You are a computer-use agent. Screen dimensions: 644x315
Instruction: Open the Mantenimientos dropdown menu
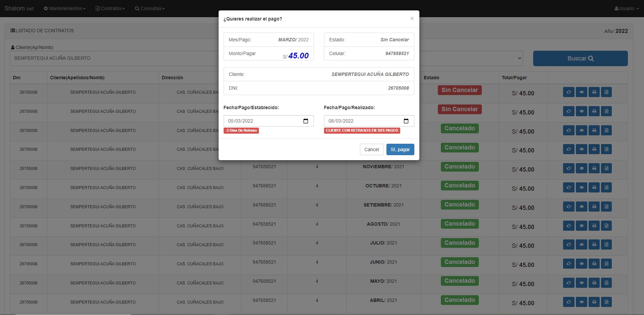(x=64, y=8)
